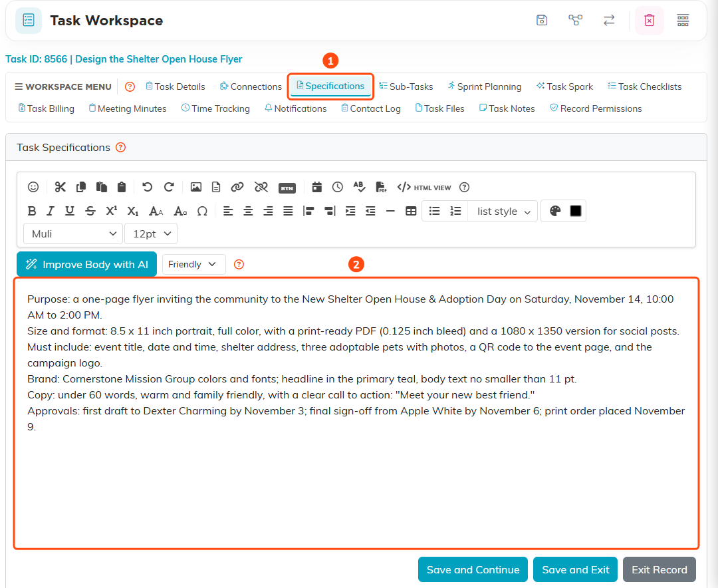Screen dimensions: 718x588
Task: Click the Copy icon in editor toolbar
Action: point(81,187)
